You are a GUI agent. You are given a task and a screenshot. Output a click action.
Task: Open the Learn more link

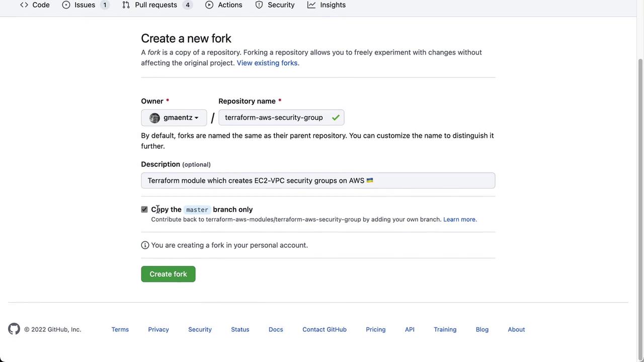click(x=459, y=219)
